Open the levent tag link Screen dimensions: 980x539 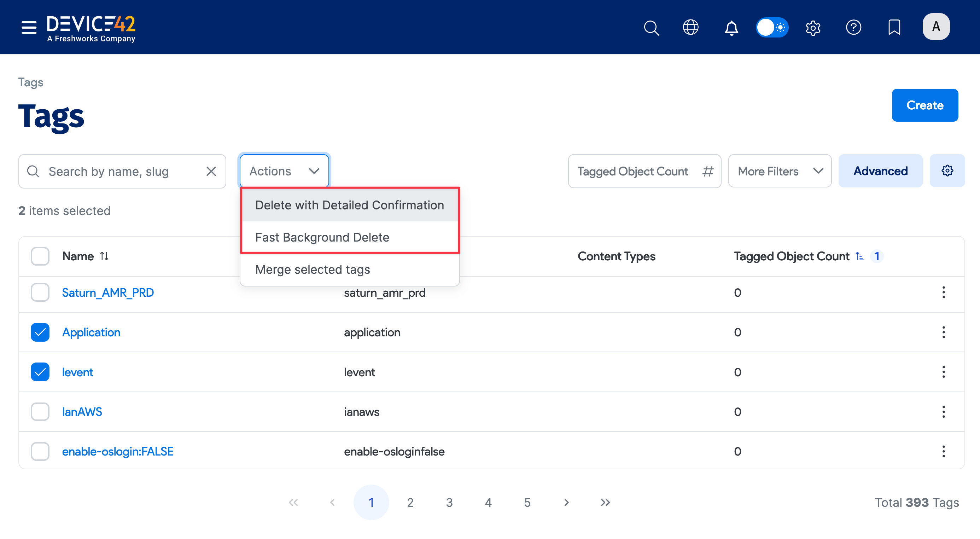(x=77, y=372)
